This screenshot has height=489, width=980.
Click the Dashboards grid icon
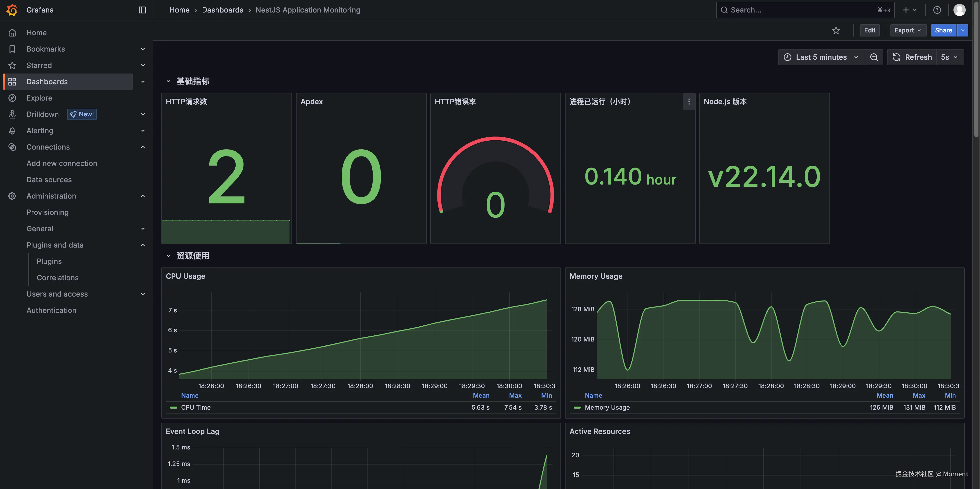coord(12,82)
